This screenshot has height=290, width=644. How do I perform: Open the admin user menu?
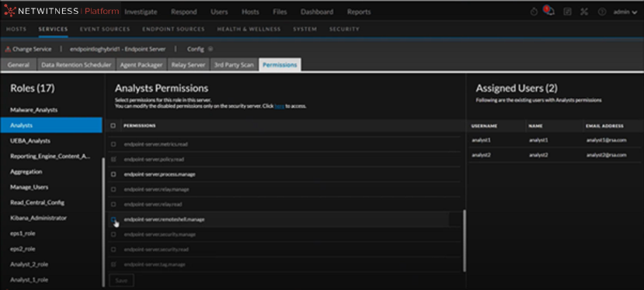pos(625,12)
